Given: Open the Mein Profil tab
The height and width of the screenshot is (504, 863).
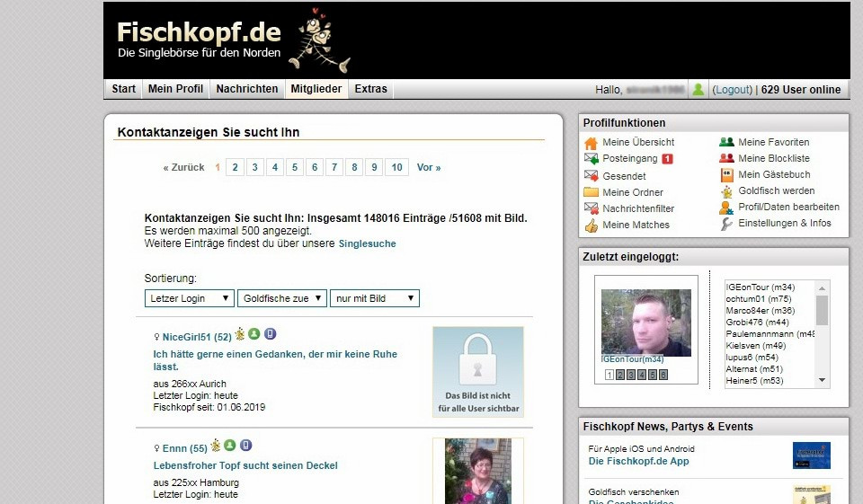Looking at the screenshot, I should coord(175,89).
